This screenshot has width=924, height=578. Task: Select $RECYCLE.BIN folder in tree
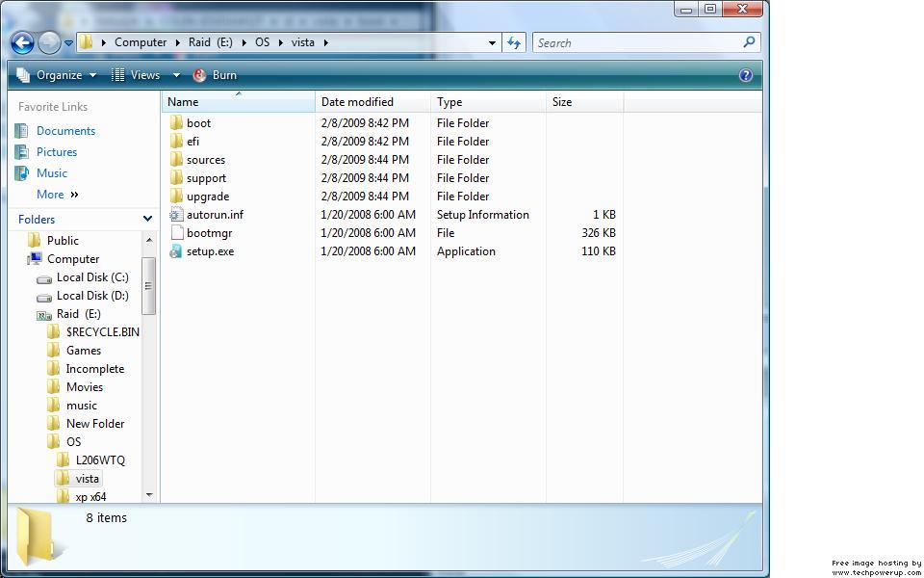coord(103,332)
